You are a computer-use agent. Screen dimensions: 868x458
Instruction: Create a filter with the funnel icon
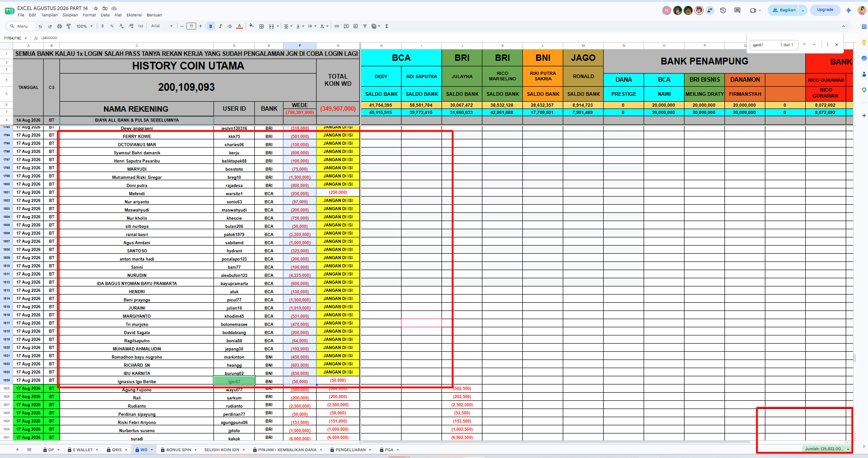tap(365, 26)
